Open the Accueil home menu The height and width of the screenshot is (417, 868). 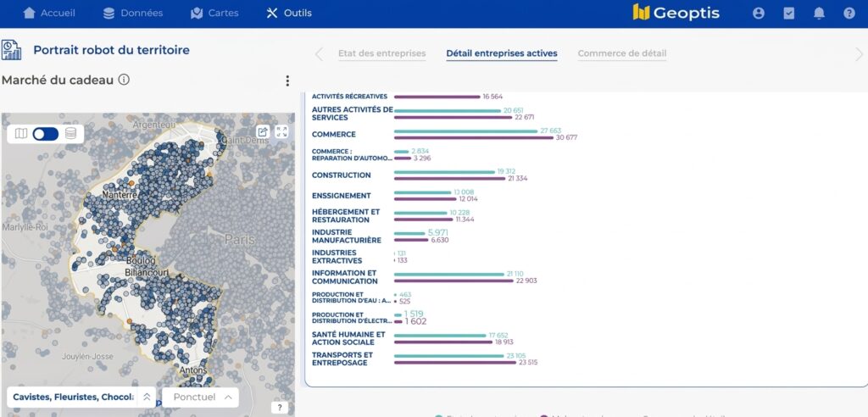point(48,14)
